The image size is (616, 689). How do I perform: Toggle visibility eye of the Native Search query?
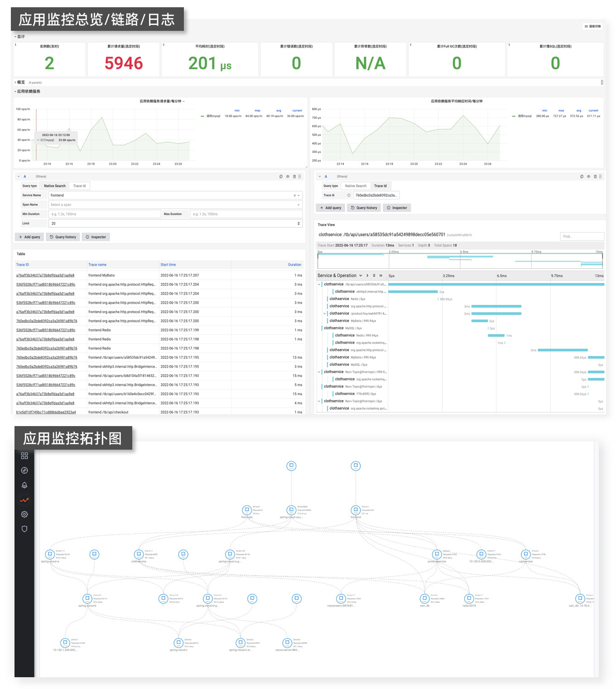click(x=288, y=176)
